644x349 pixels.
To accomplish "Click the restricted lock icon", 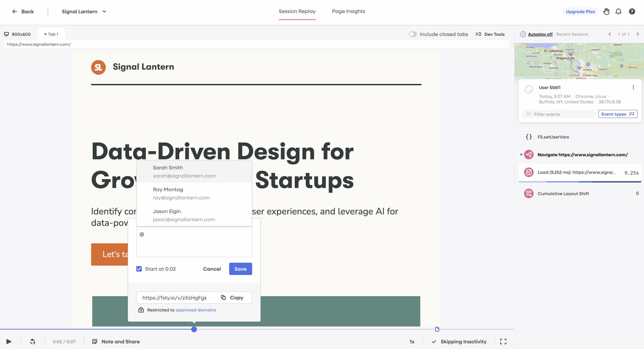I will click(x=141, y=310).
